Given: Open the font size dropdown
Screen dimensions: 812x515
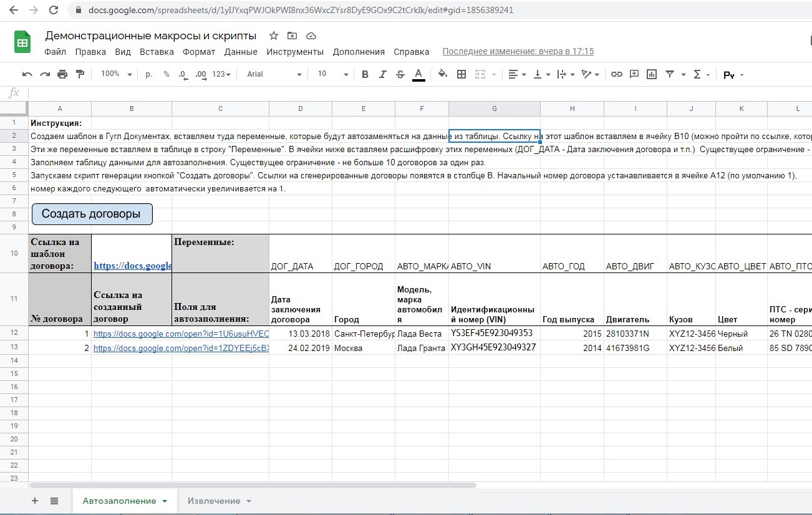Looking at the screenshot, I should tap(333, 74).
